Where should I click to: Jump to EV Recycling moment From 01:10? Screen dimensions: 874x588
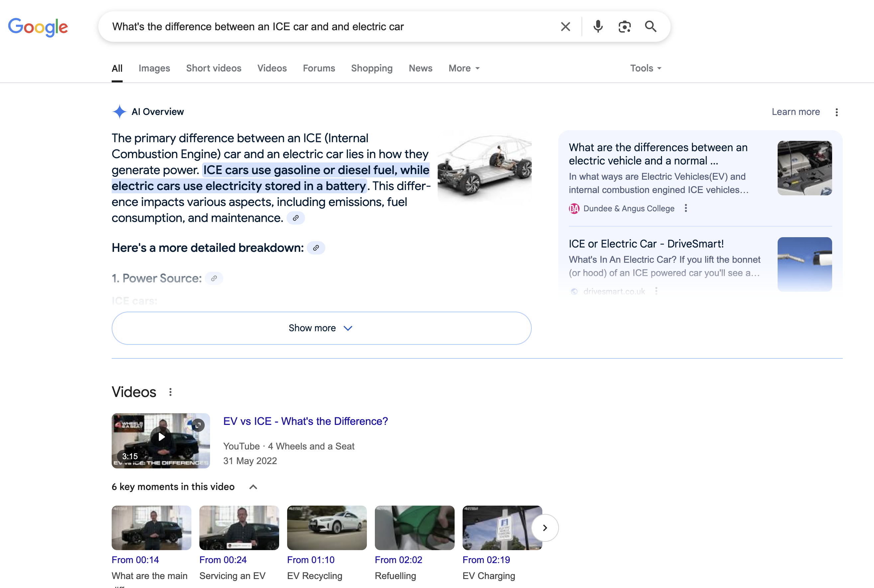click(311, 560)
